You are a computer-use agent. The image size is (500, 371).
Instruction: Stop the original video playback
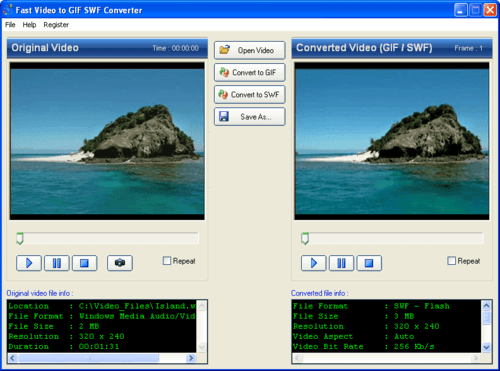click(x=84, y=263)
